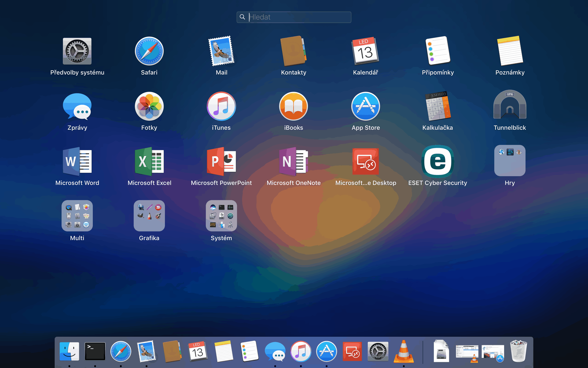Open iBooks app
This screenshot has width=588, height=368.
coord(294,106)
